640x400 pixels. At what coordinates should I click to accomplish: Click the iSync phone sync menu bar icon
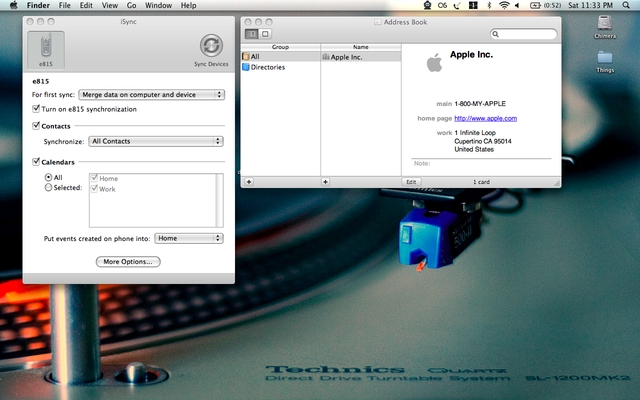coord(458,5)
